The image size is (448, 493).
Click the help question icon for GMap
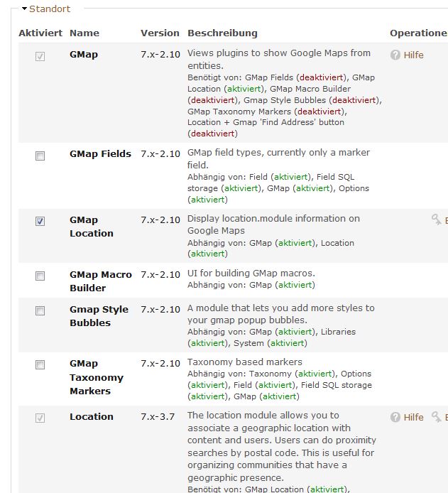[x=395, y=55]
